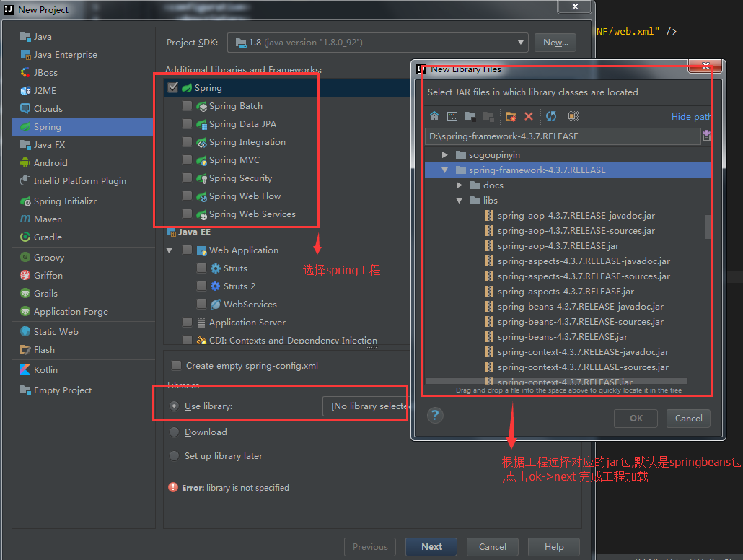Click the Android project type icon
The height and width of the screenshot is (560, 743).
pyautogui.click(x=25, y=162)
